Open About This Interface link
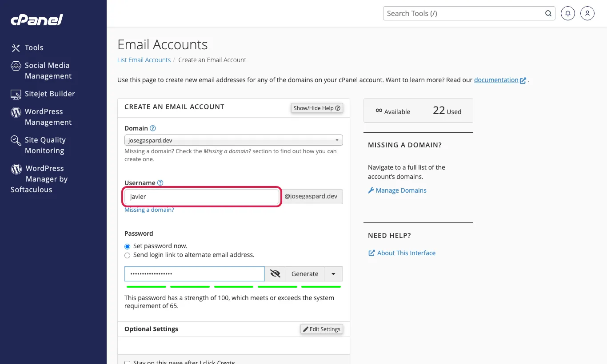Screen dimensions: 607x364 [x=402, y=253]
